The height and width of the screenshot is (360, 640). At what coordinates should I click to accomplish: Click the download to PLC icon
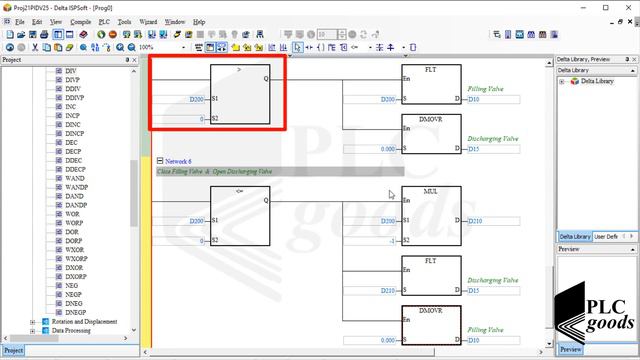[x=152, y=35]
